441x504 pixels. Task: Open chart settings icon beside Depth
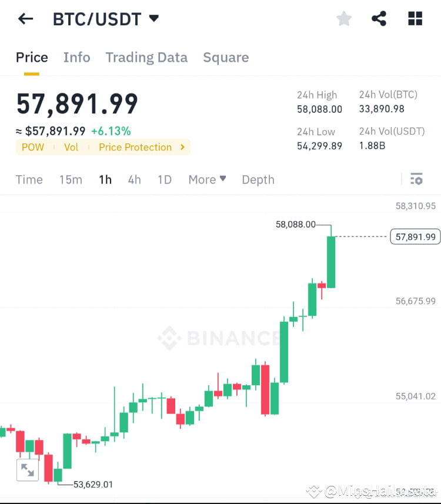416,179
